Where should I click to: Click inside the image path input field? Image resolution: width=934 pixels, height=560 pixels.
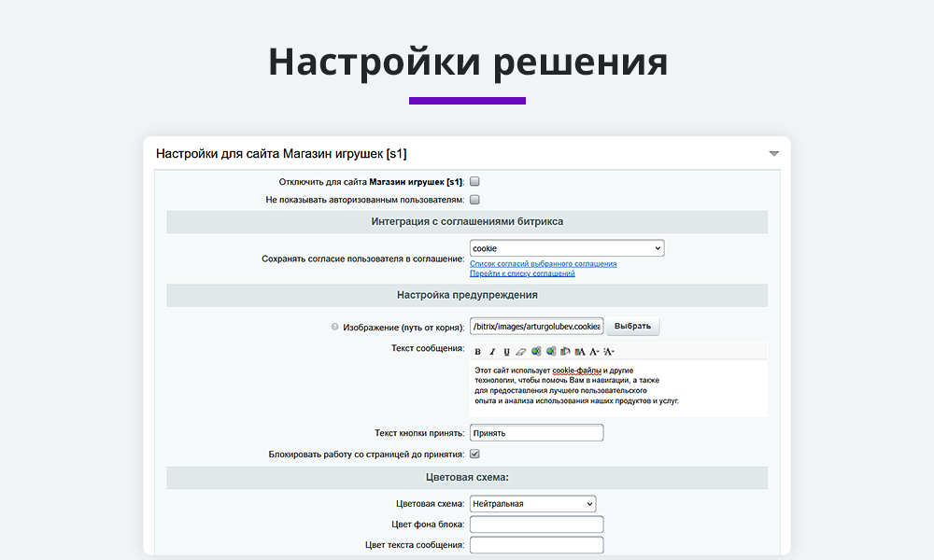[536, 327]
